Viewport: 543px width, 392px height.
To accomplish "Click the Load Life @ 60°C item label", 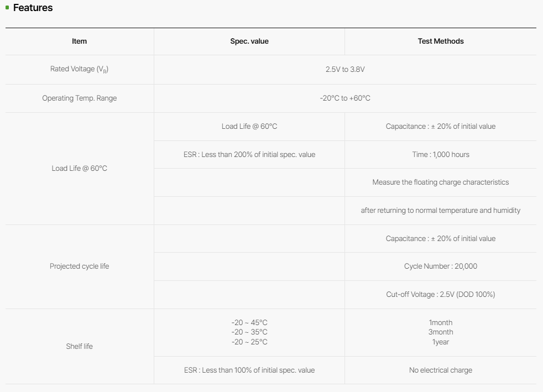I will [x=79, y=168].
